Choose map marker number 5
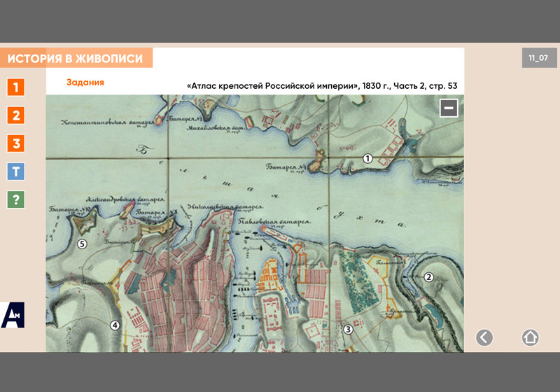This screenshot has height=392, width=560. pos(82,244)
